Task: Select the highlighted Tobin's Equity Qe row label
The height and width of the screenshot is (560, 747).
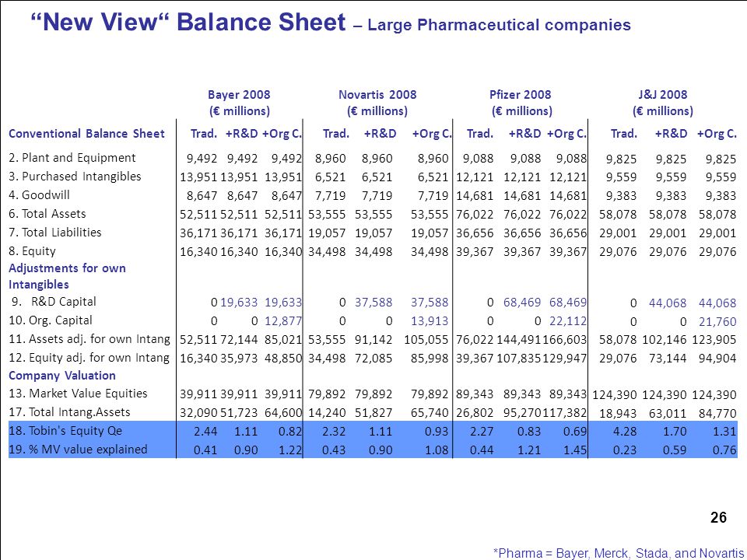Action: 65,431
